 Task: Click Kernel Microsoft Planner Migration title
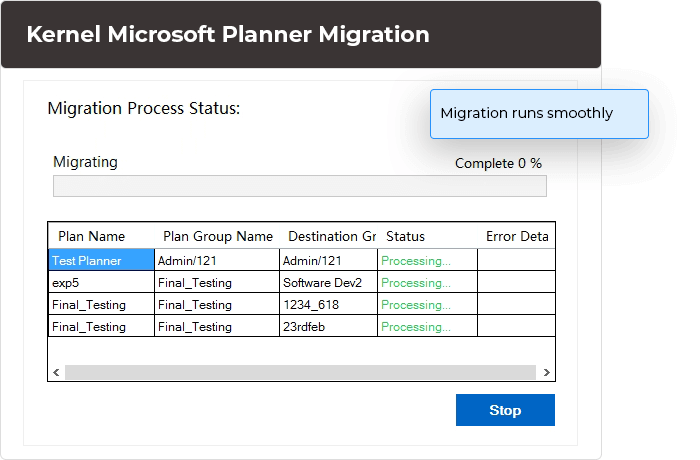click(x=228, y=34)
